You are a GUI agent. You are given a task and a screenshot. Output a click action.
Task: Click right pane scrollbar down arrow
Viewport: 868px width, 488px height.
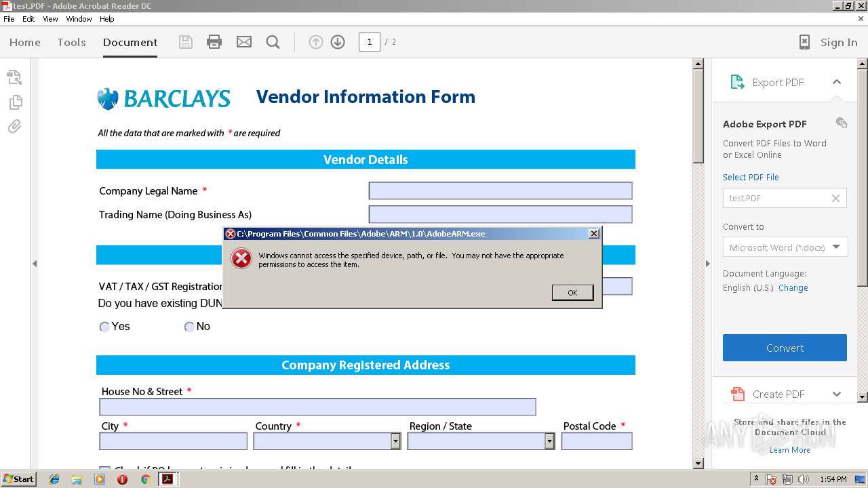point(863,397)
